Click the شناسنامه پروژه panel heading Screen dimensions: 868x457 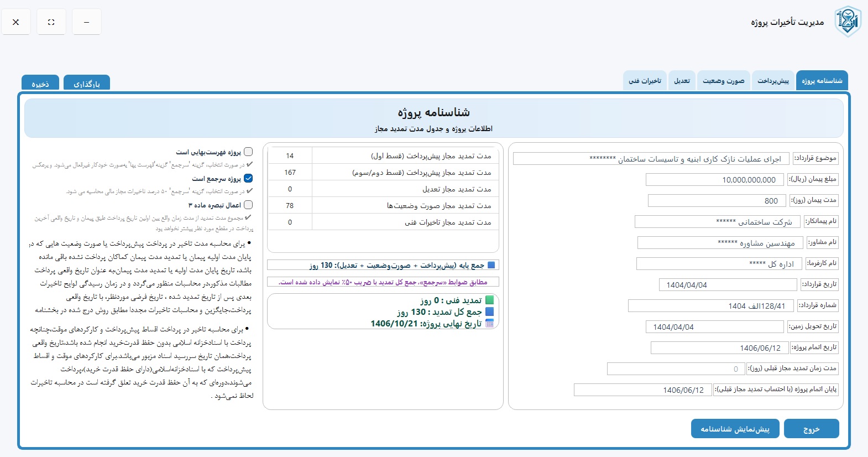(434, 112)
